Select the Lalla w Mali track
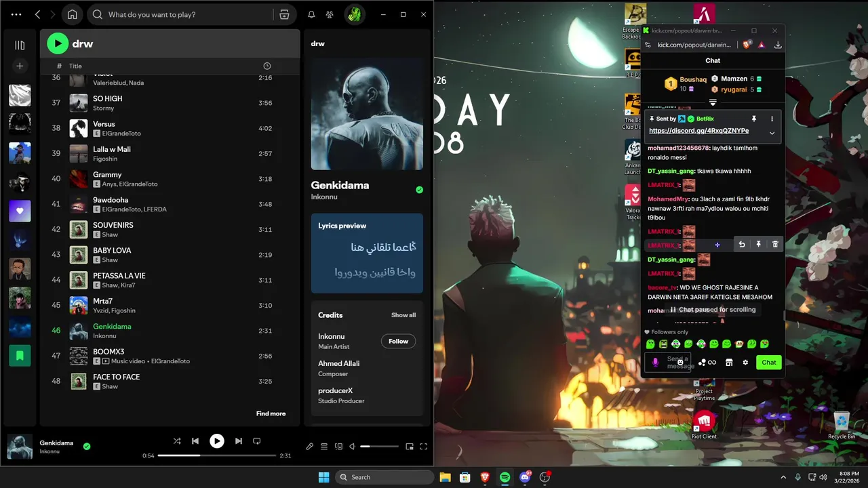The height and width of the screenshot is (488, 868). [170, 154]
